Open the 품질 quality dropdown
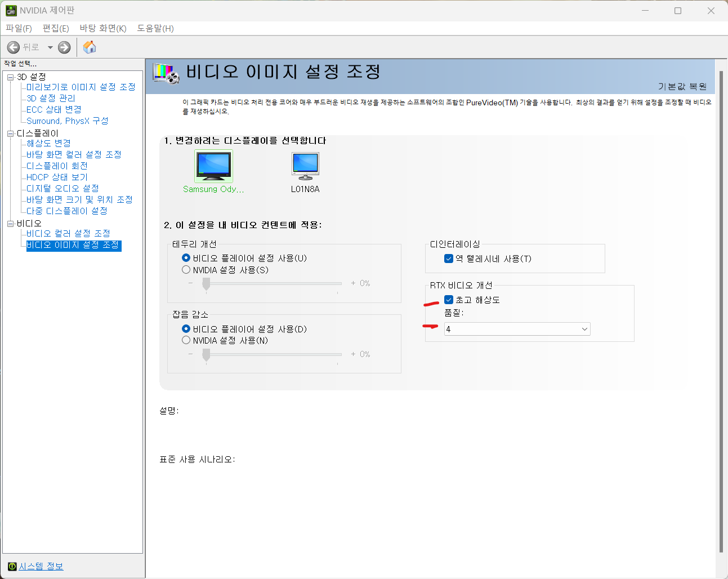The image size is (728, 579). pyautogui.click(x=517, y=329)
